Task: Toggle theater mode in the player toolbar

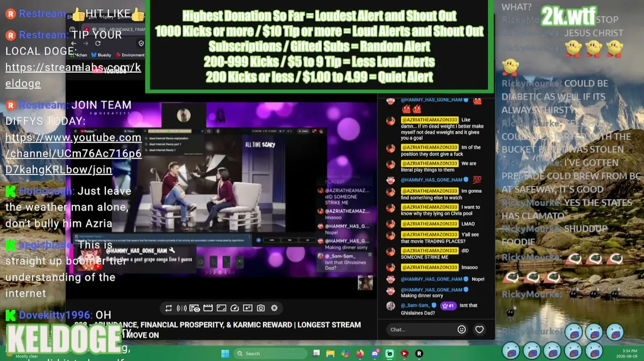Action: [221, 308]
